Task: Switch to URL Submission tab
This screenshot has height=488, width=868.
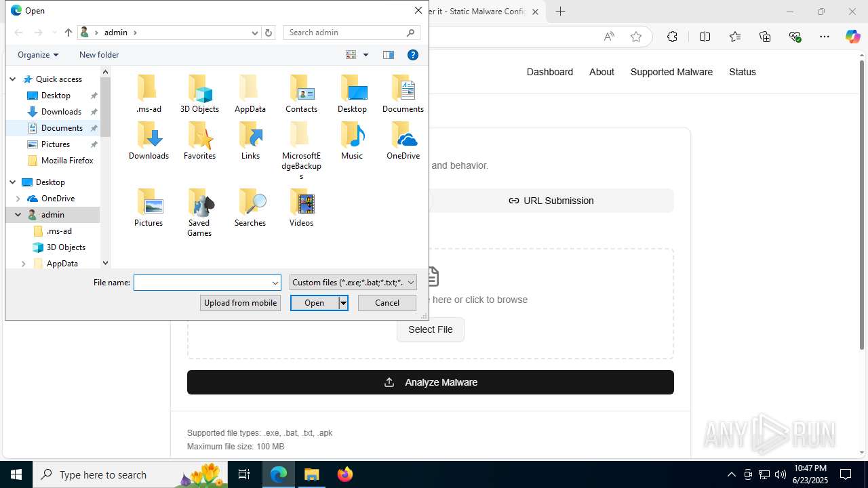Action: coord(551,201)
